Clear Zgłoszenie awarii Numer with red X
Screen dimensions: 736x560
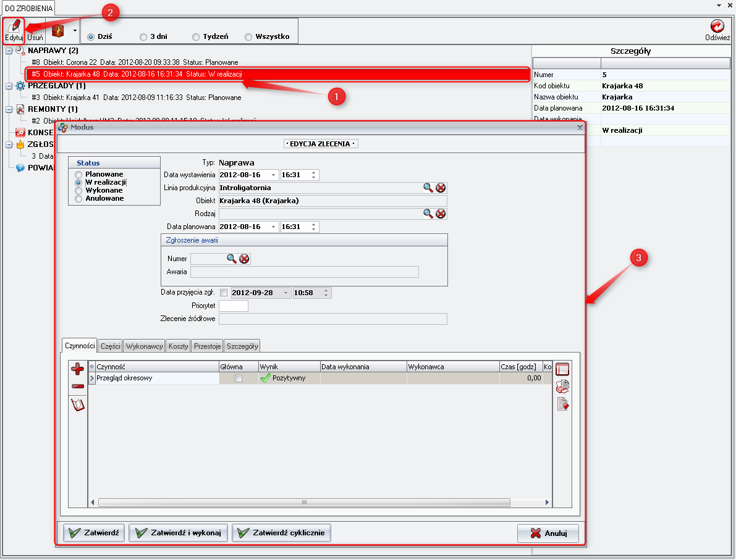(x=245, y=259)
